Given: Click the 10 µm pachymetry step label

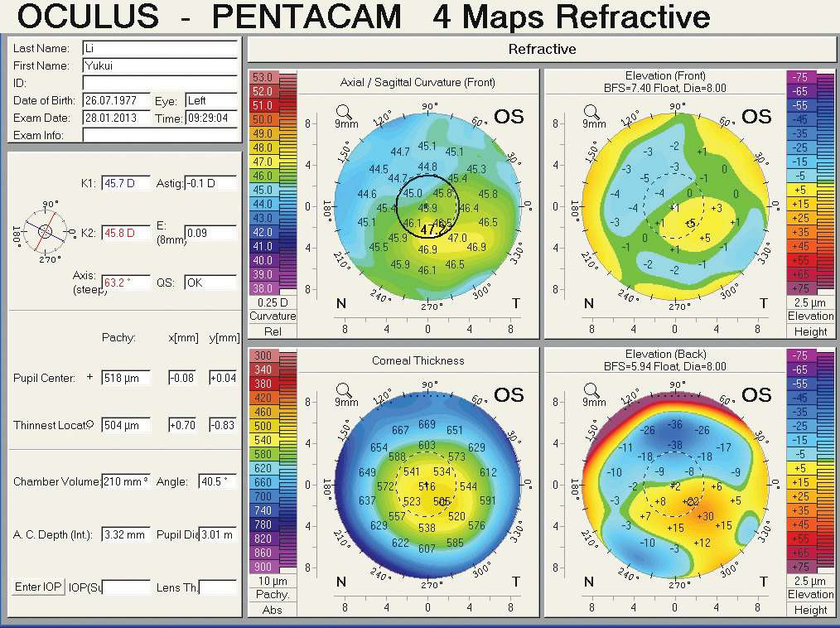Looking at the screenshot, I should (x=273, y=582).
